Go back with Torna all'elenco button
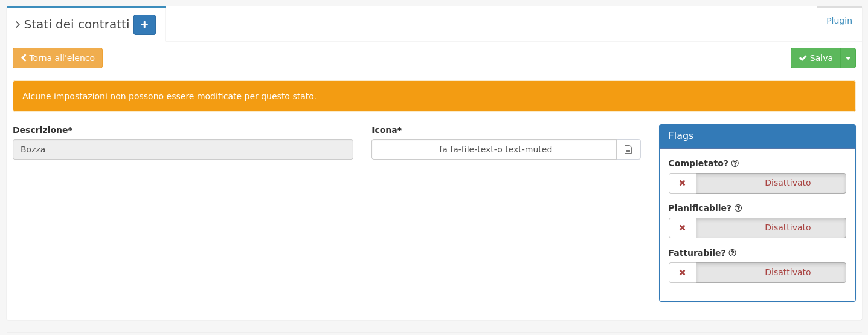This screenshot has height=335, width=868. (57, 58)
